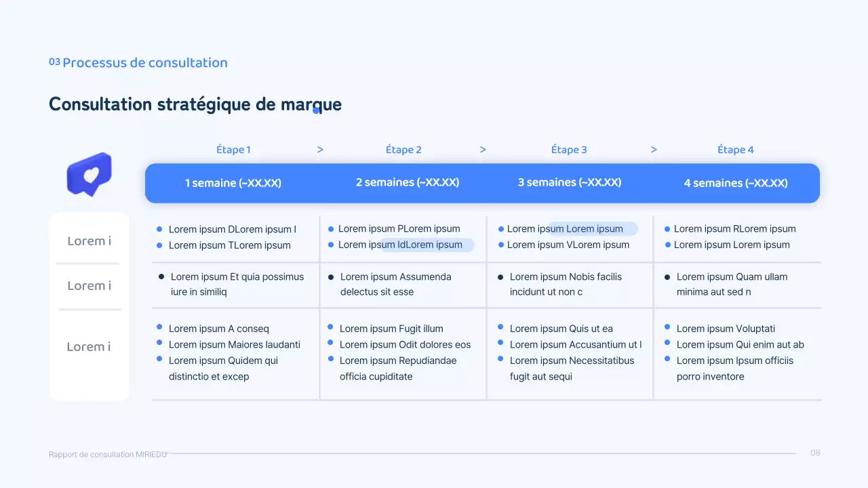Screen dimensions: 868x488
Task: Select the Étape 1 tab label
Action: click(x=233, y=149)
